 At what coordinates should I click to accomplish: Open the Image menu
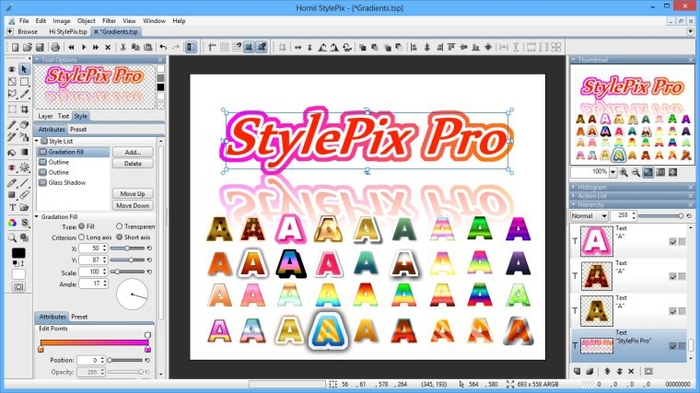[x=61, y=21]
